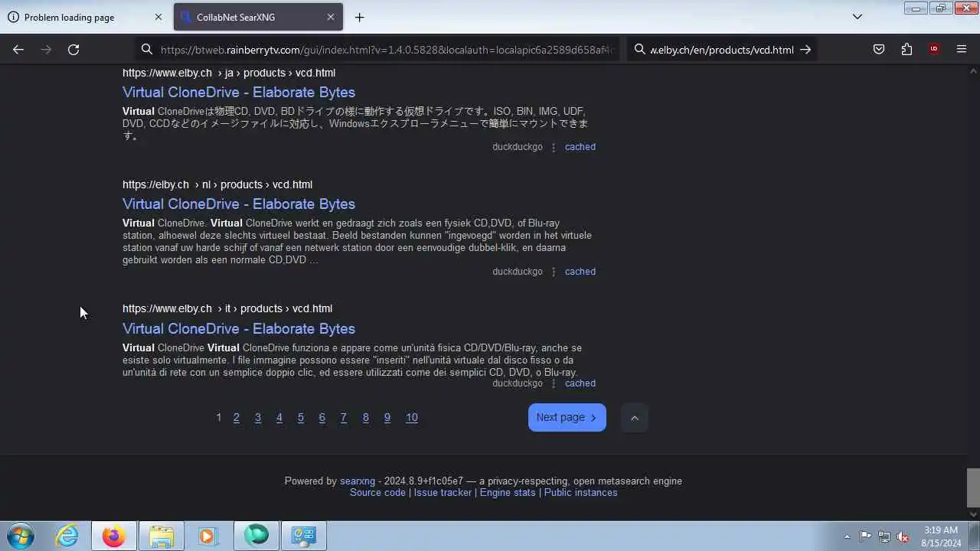Open the list all tabs dropdown
980x551 pixels.
[857, 17]
